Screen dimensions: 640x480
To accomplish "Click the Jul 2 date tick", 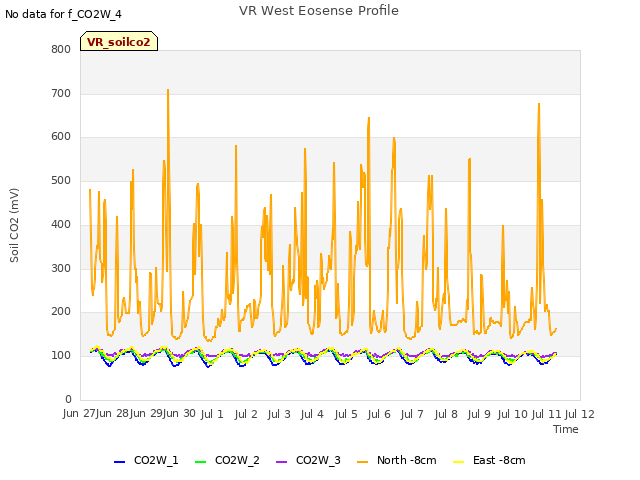I will click(246, 414).
